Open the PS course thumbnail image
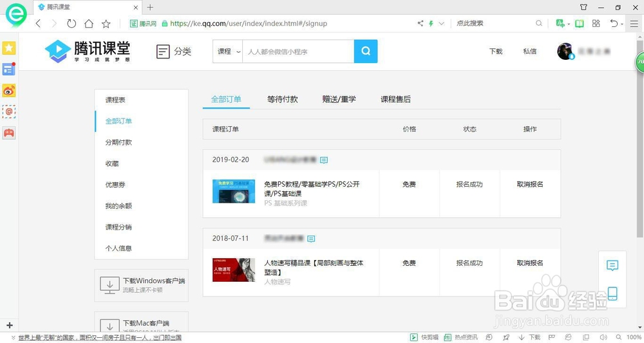Screen dimensions: 644x343 coord(233,191)
